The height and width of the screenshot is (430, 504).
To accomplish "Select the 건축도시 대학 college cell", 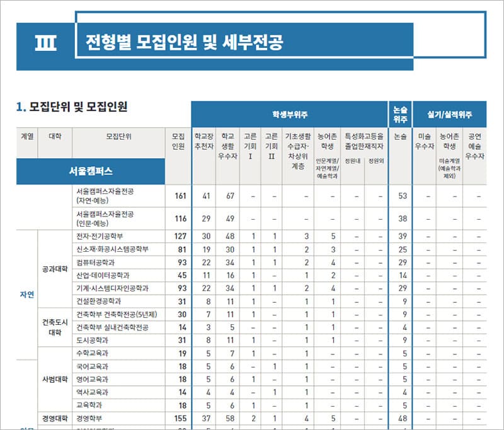I will point(55,327).
